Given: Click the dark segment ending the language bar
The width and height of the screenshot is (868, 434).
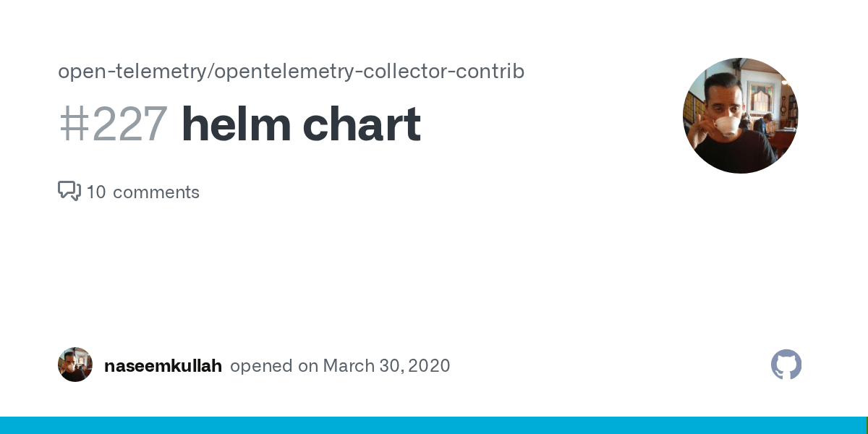Looking at the screenshot, I should (867, 425).
